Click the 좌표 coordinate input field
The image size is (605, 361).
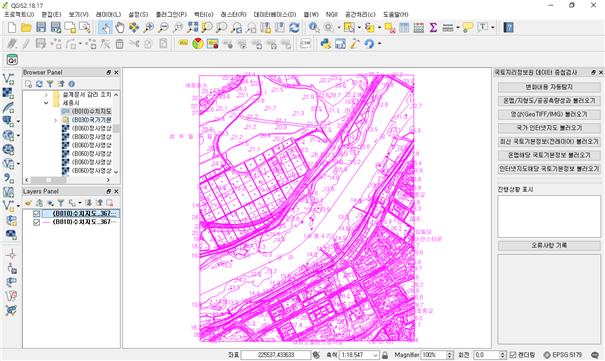(x=275, y=355)
